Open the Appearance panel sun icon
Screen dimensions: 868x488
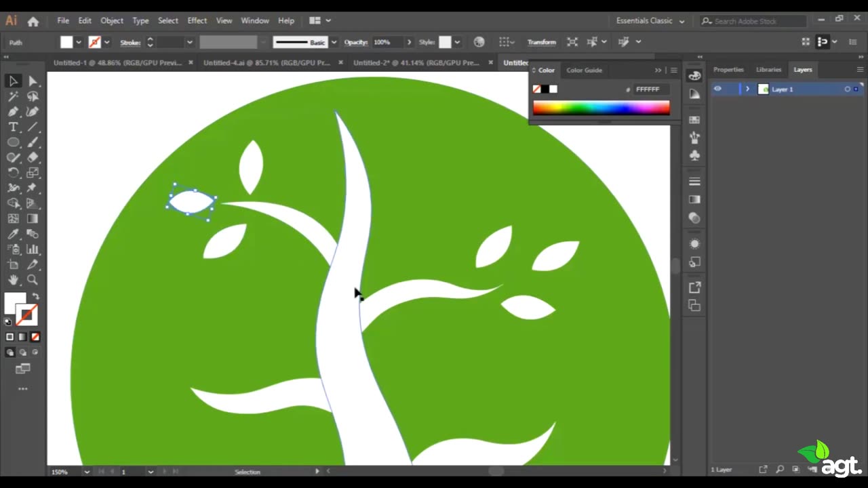coord(694,244)
